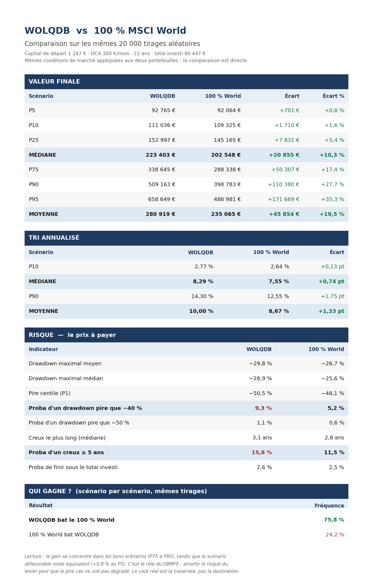Click the value "509 163 €"
The height and width of the screenshot is (588, 373).
pyautogui.click(x=162, y=185)
